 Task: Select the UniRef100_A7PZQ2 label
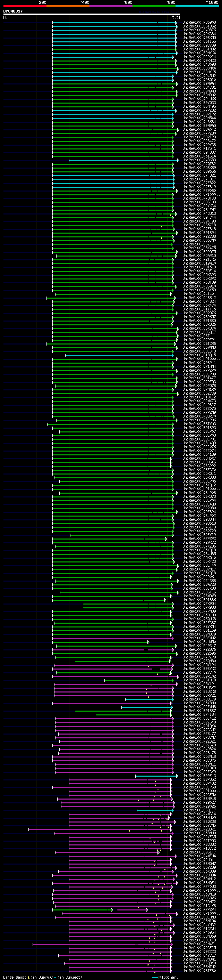(x=199, y=110)
